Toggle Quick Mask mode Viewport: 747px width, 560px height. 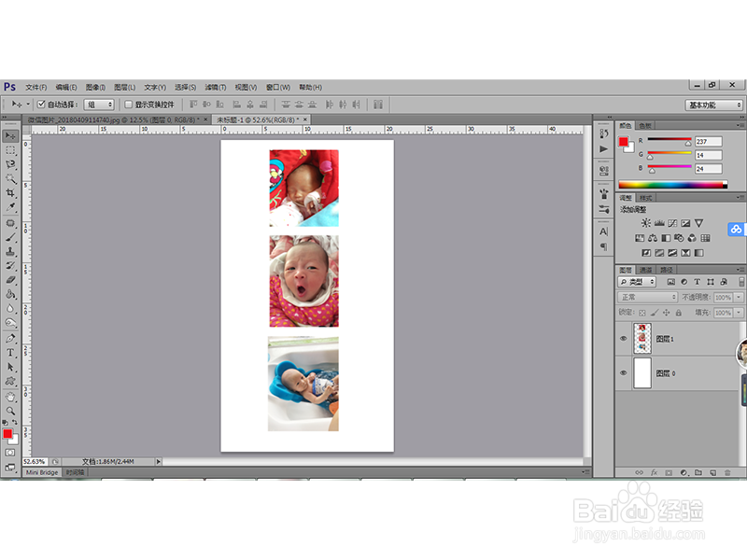point(10,453)
